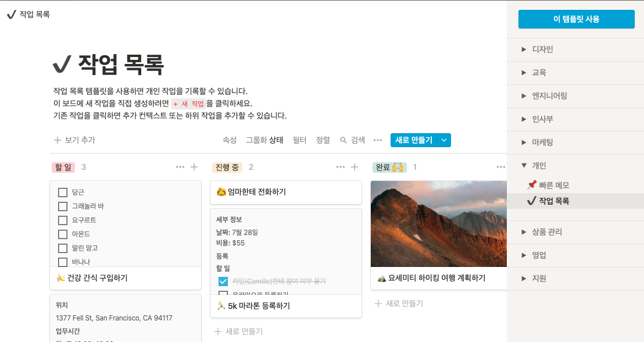Select 빠른 메모 in the sidebar
The image size is (644, 342).
pyautogui.click(x=575, y=185)
